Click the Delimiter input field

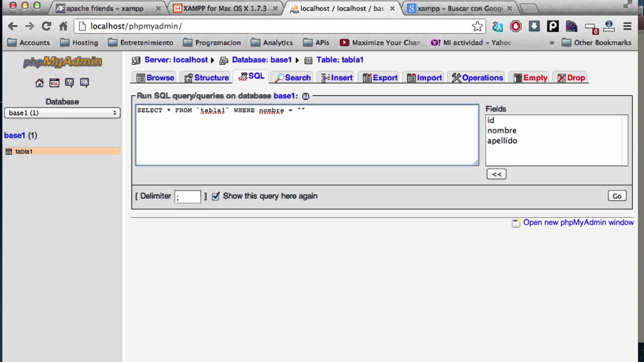coord(188,197)
